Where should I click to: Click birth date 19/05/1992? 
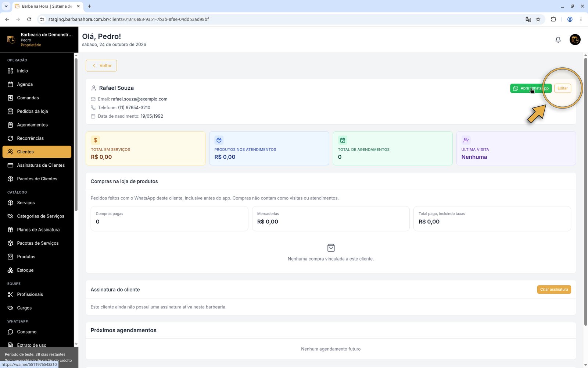tap(152, 116)
